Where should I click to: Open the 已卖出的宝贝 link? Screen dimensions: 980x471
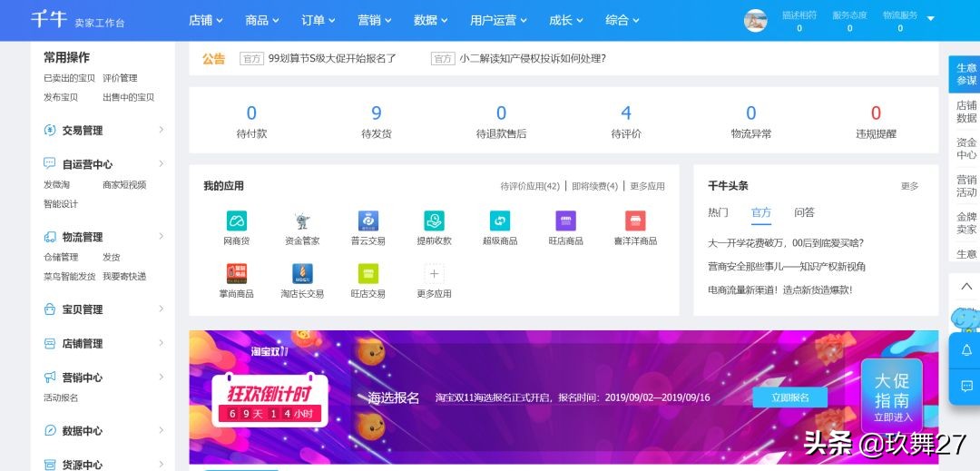[69, 78]
